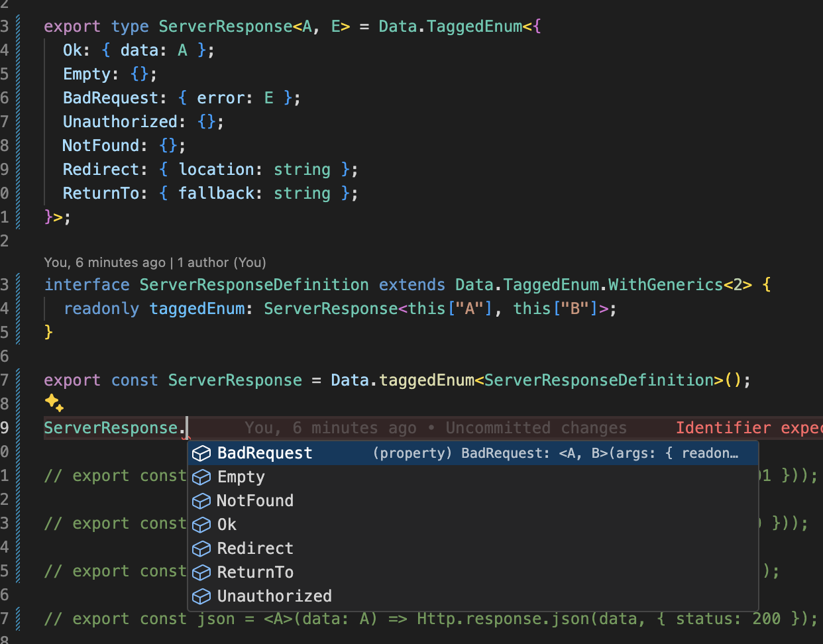This screenshot has height=644, width=823.
Task: Click the NotFound suggestion's property icon
Action: [201, 501]
